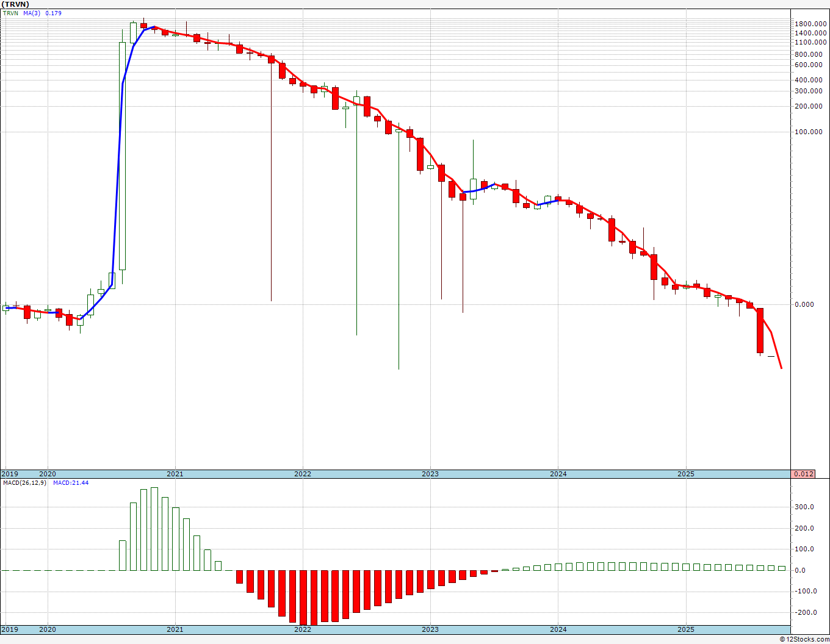This screenshot has height=644, width=830.
Task: Select 2025 on the MACD panel time axis
Action: [686, 629]
